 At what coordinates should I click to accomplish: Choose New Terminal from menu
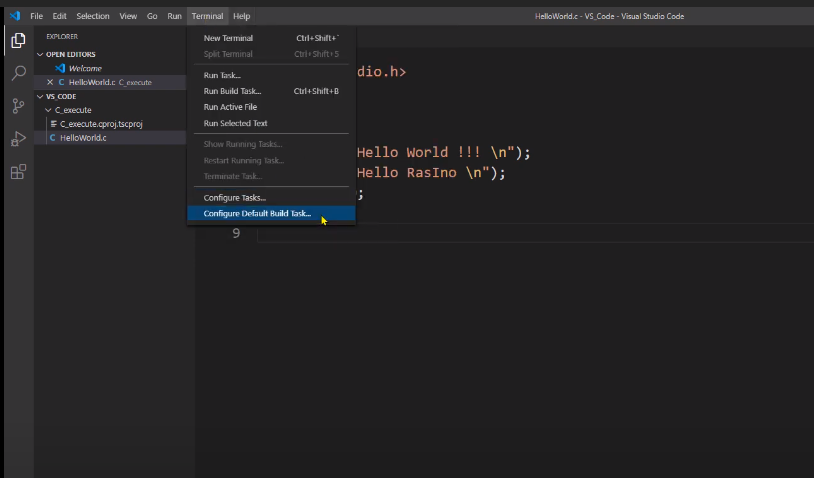click(271, 38)
